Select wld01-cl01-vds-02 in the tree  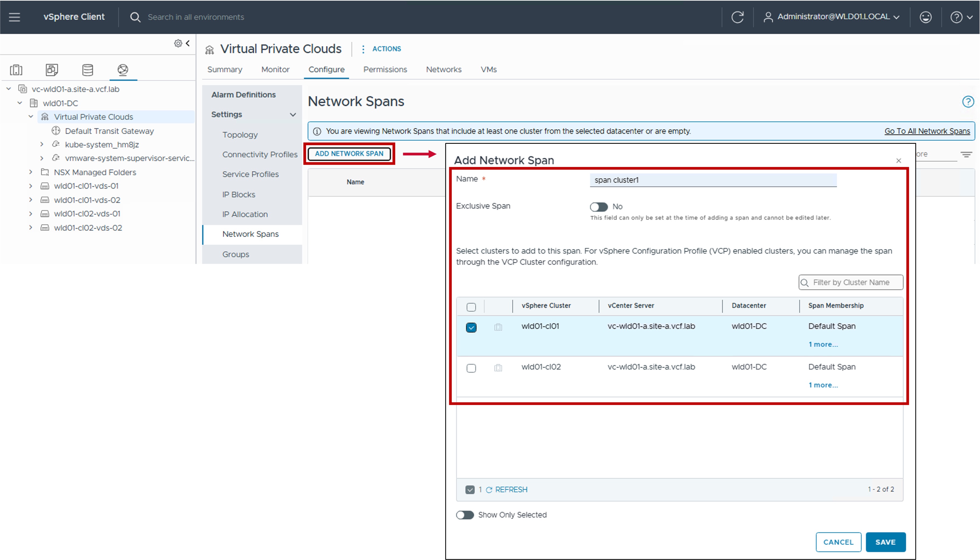[x=87, y=200]
